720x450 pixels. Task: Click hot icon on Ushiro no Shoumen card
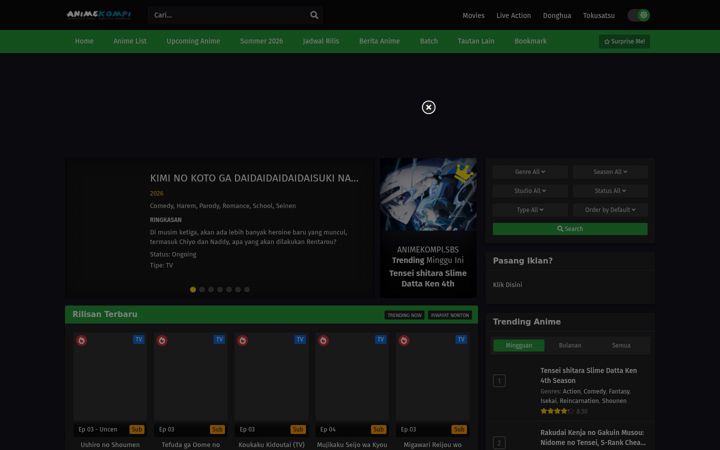81,340
